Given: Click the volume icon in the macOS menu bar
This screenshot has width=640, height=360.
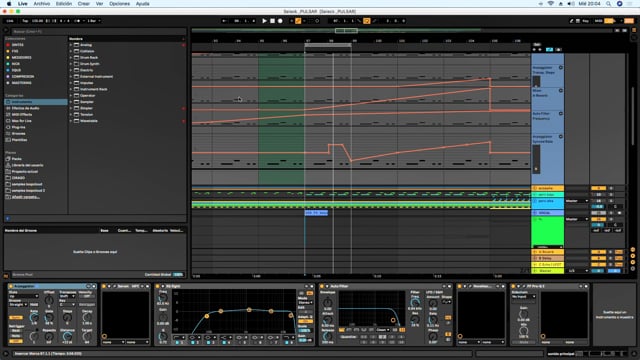Looking at the screenshot, I should pos(571,4).
